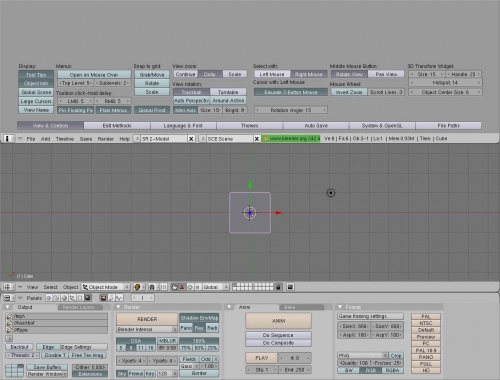The width and height of the screenshot is (500, 380).
Task: Open the PNG image format dropdown
Action: [363, 356]
